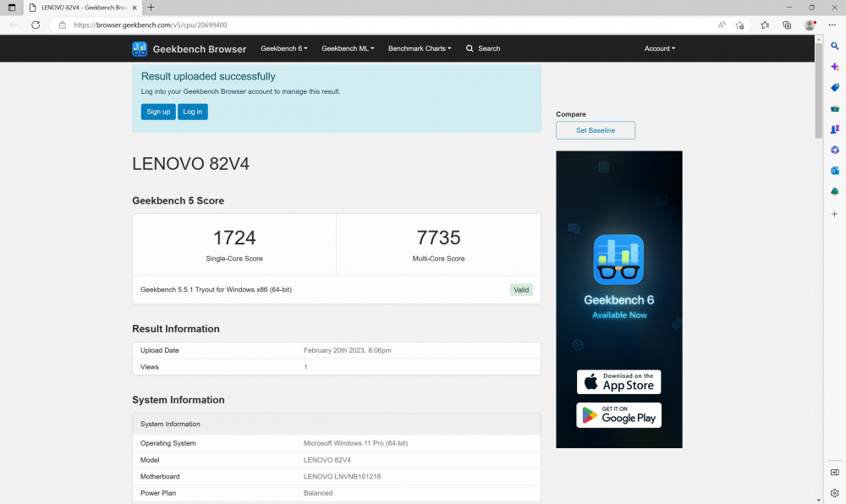
Task: Click the Log in button
Action: point(193,112)
